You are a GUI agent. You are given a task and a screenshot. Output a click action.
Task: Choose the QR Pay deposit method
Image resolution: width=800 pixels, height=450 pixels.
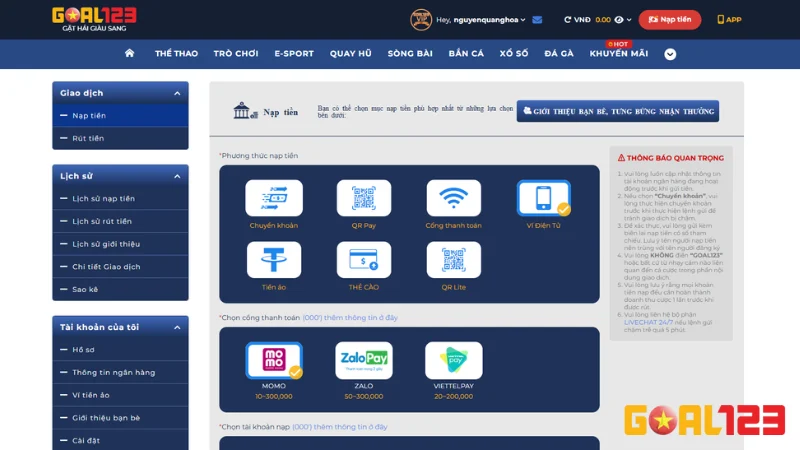pos(363,198)
